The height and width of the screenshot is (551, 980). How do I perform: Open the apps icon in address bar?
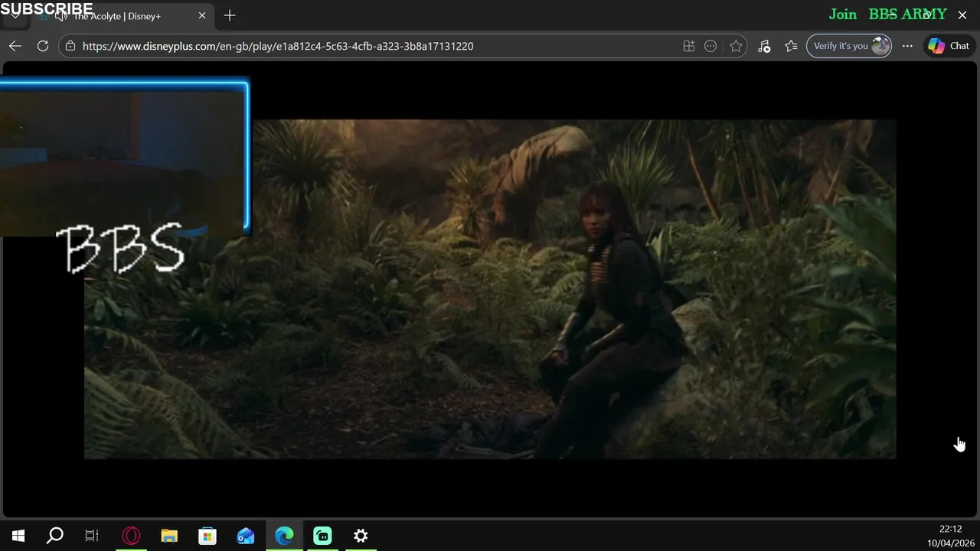(689, 46)
